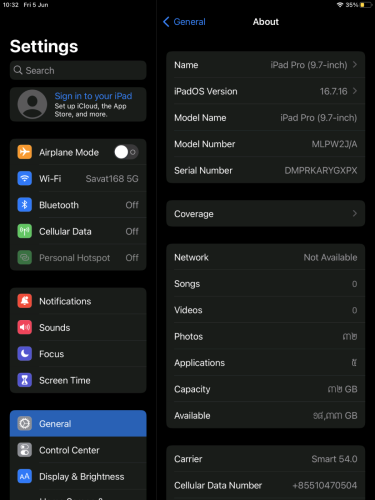Open the Coverage row chevron

coord(355,213)
